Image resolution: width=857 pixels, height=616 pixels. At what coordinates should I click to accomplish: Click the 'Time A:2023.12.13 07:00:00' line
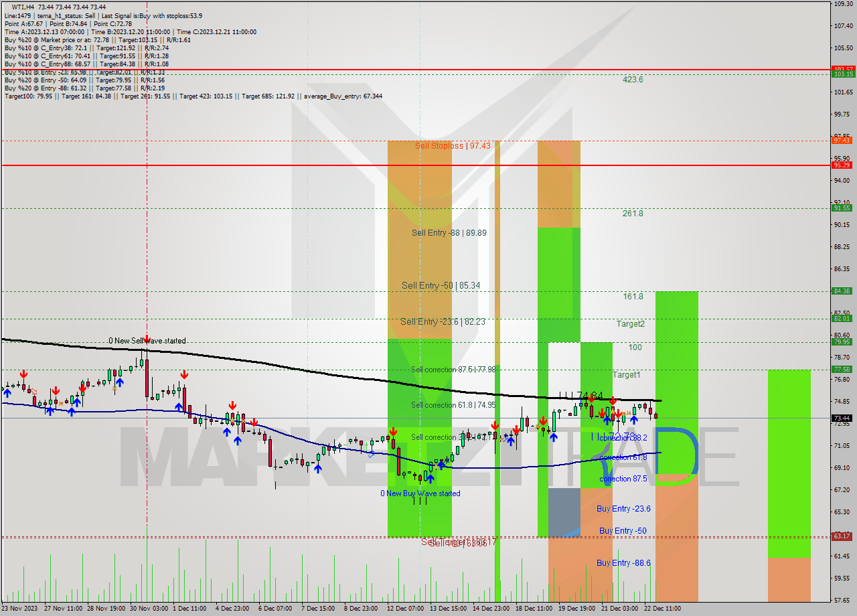click(x=131, y=31)
